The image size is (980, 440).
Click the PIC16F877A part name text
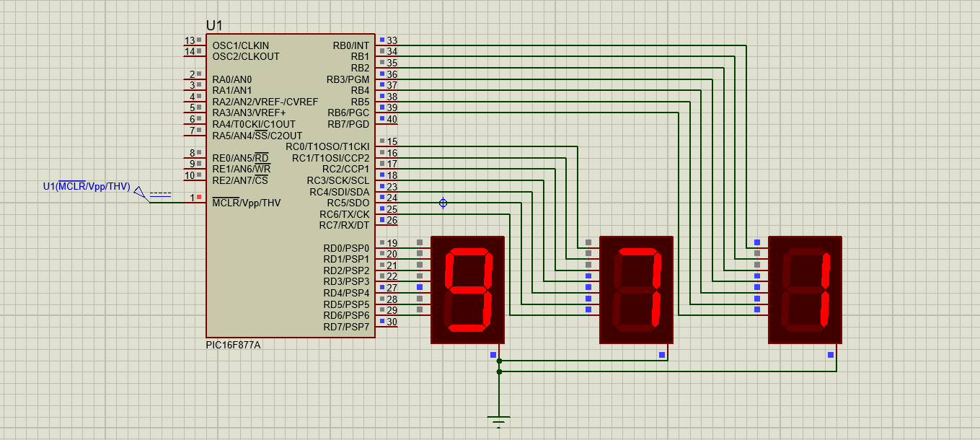(x=233, y=344)
